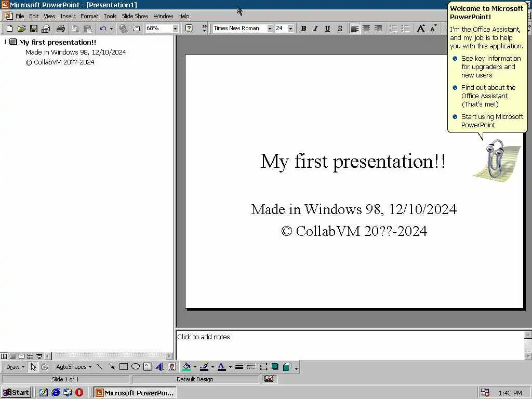Image resolution: width=532 pixels, height=399 pixels.
Task: Click the Print toolbar icon
Action: pyautogui.click(x=61, y=29)
